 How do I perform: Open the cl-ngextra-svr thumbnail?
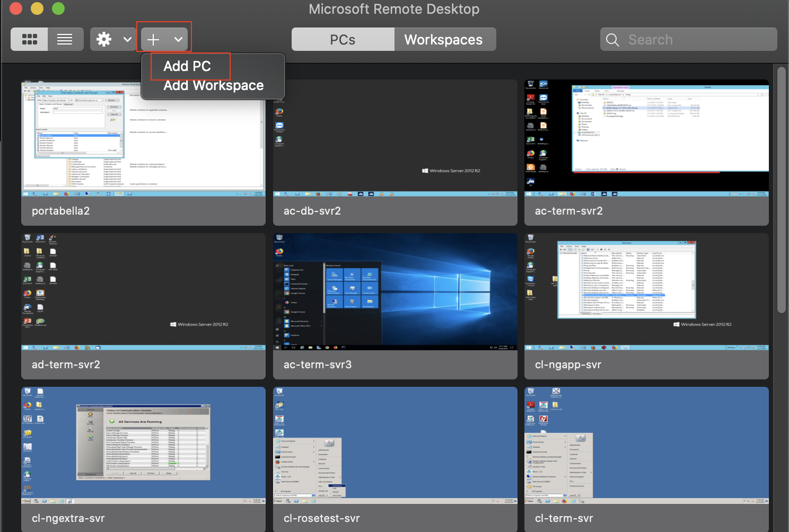click(x=143, y=446)
